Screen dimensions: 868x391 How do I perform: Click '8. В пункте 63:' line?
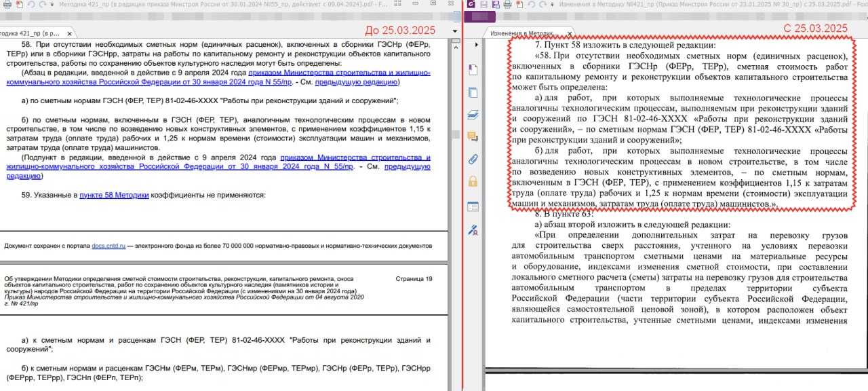(x=564, y=214)
